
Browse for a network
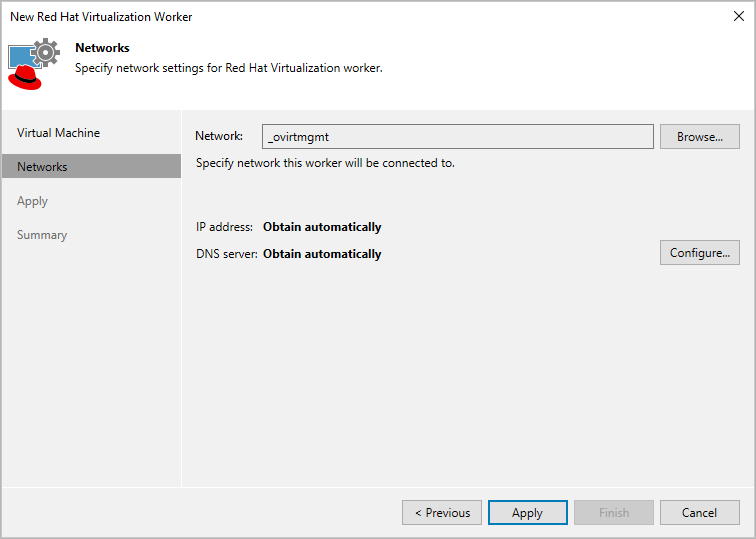pyautogui.click(x=700, y=136)
